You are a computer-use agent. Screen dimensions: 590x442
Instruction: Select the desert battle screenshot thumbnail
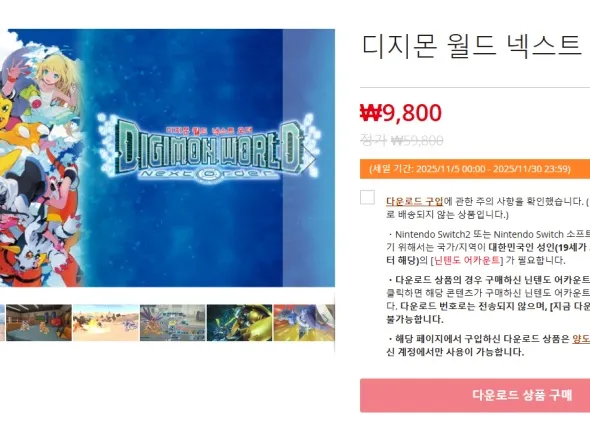(x=106, y=323)
